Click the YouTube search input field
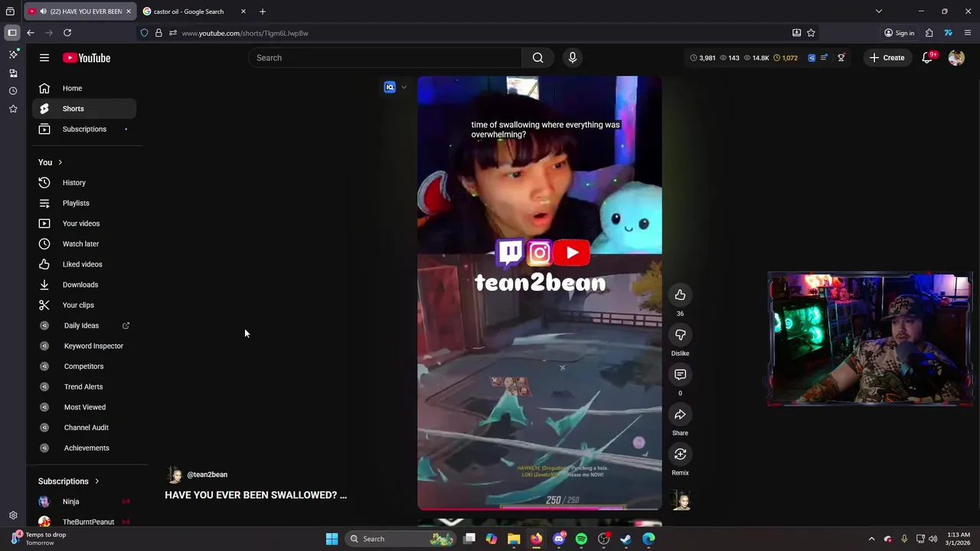980x551 pixels. coord(385,57)
